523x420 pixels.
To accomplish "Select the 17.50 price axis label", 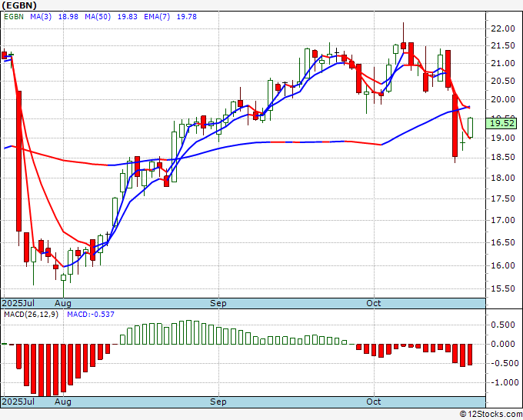I will click(503, 198).
